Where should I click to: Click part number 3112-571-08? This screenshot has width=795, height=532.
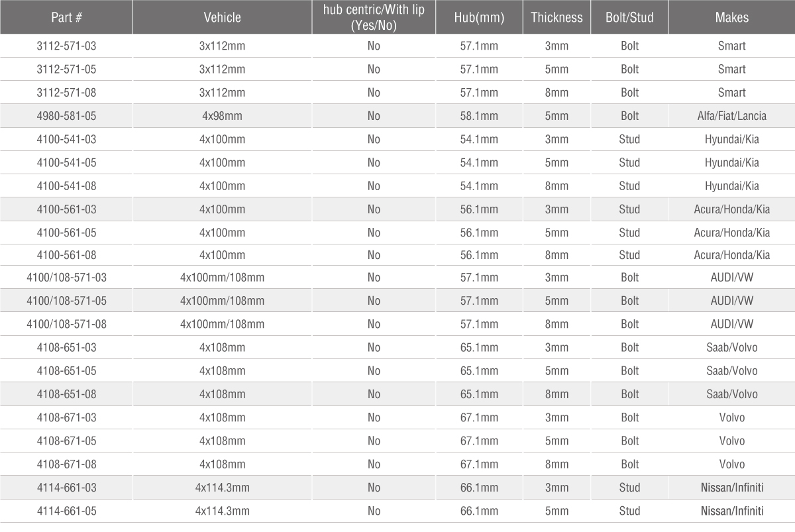click(x=66, y=92)
